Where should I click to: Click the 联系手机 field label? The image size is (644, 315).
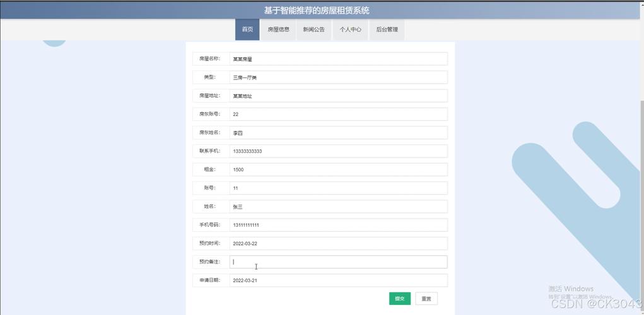coord(210,151)
